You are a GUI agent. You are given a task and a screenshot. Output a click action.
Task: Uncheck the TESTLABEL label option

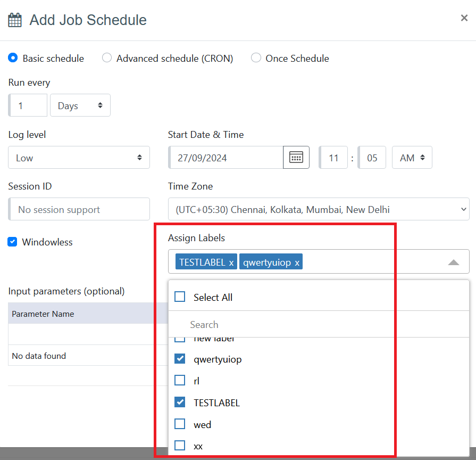[x=180, y=402]
